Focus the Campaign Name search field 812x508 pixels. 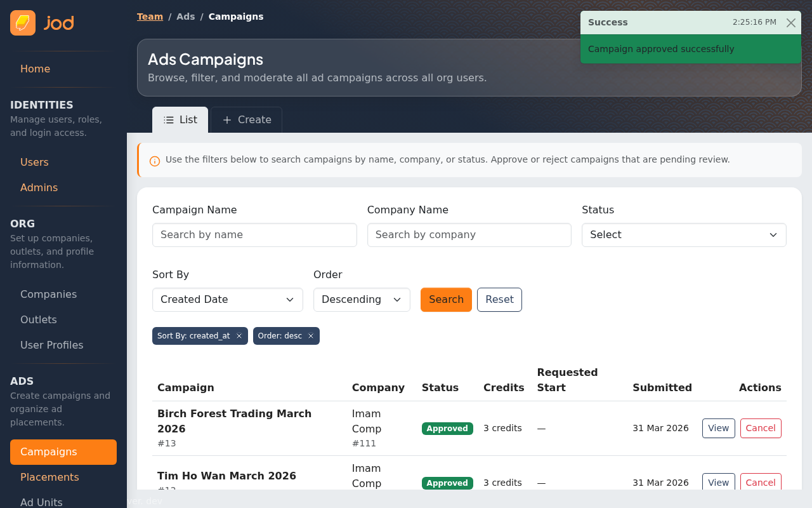[254, 235]
